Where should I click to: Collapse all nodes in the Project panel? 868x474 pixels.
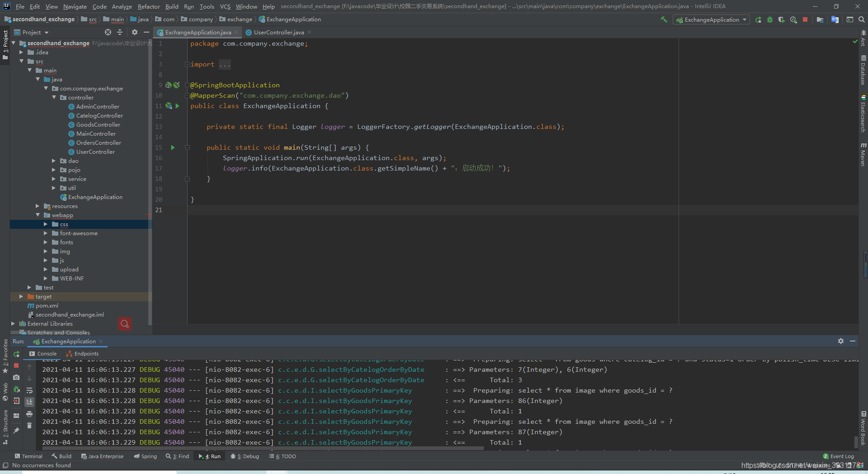120,32
